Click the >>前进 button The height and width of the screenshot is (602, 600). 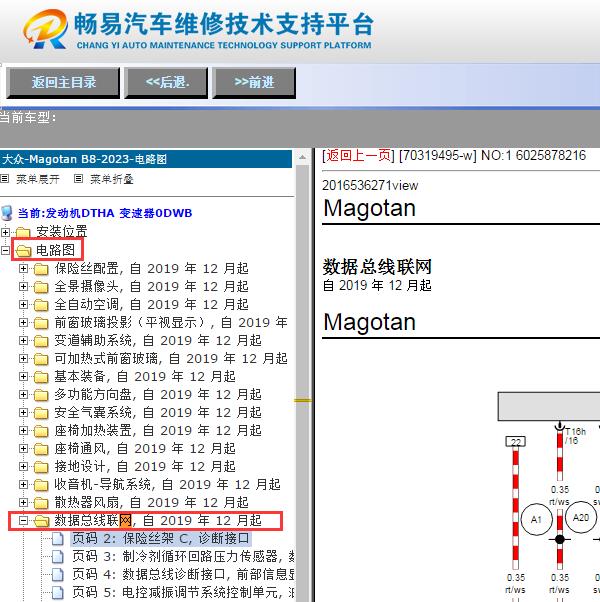(x=254, y=83)
